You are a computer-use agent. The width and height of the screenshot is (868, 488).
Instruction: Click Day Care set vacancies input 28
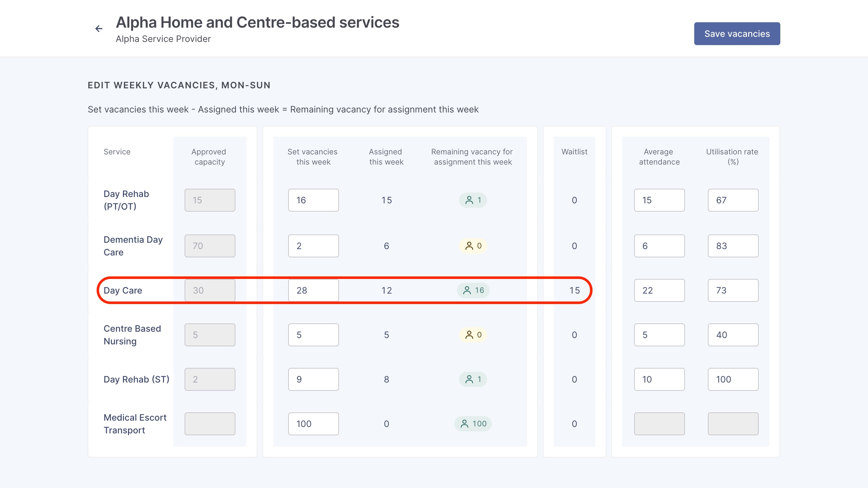pyautogui.click(x=313, y=290)
